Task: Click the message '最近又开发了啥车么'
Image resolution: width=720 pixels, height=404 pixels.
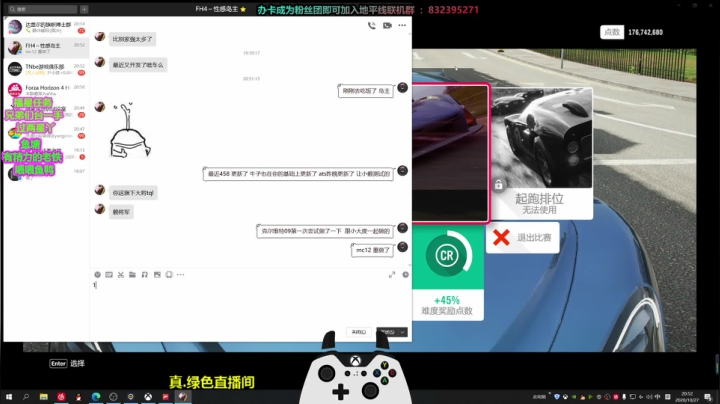Action: (138, 65)
